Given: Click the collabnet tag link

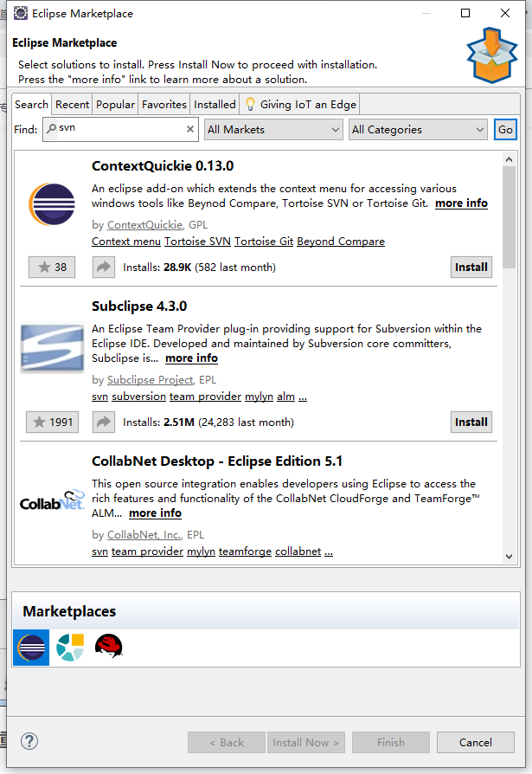Looking at the screenshot, I should 298,551.
